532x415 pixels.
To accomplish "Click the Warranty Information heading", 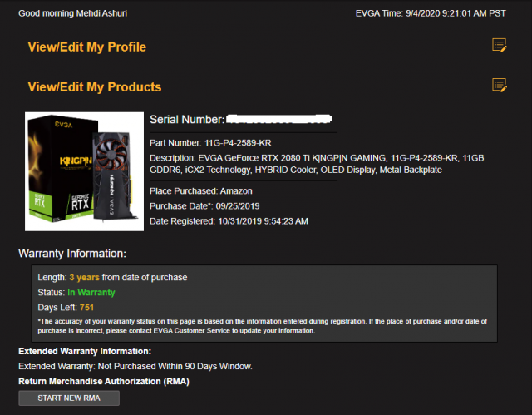I will pyautogui.click(x=72, y=254).
